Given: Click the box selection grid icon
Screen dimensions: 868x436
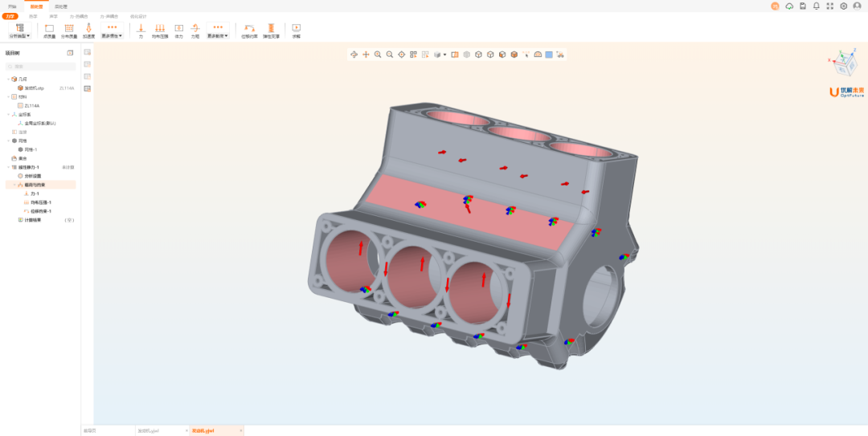Looking at the screenshot, I should [413, 55].
